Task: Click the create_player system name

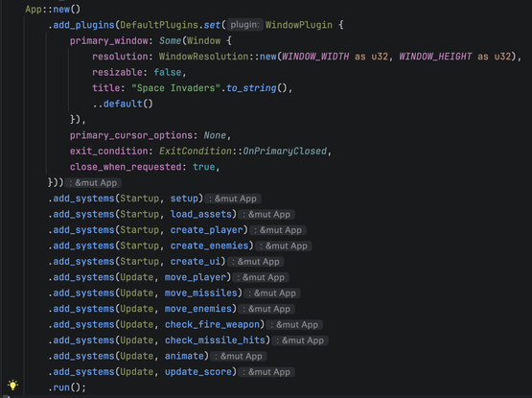Action: point(207,230)
